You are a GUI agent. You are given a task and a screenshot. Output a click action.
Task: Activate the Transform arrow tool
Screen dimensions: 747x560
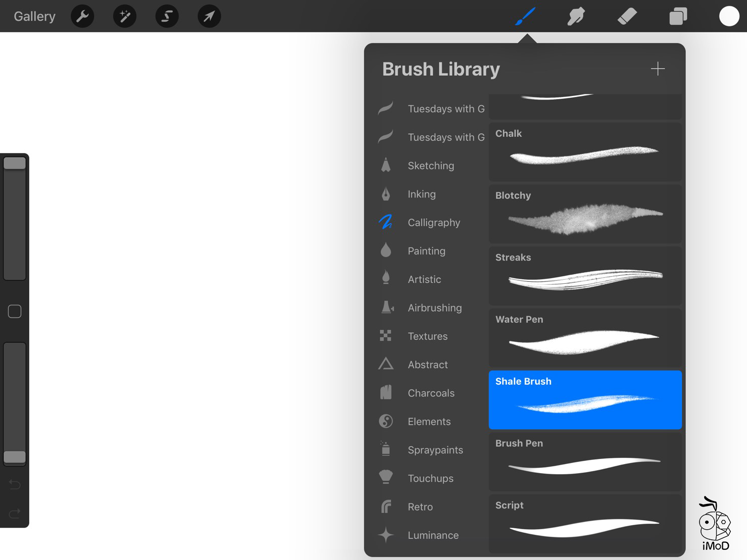click(x=209, y=17)
